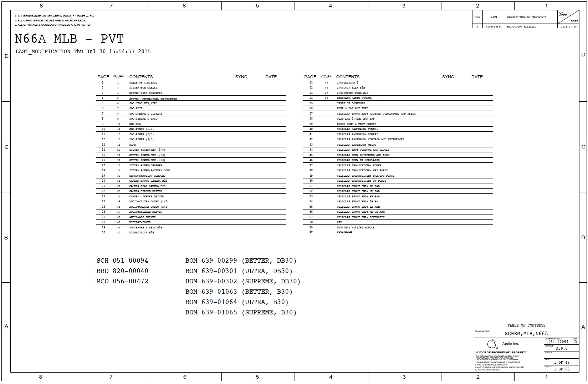Click BOM 639-00301 (ULTRA, DB30) line
588x384 pixels.
pyautogui.click(x=239, y=271)
